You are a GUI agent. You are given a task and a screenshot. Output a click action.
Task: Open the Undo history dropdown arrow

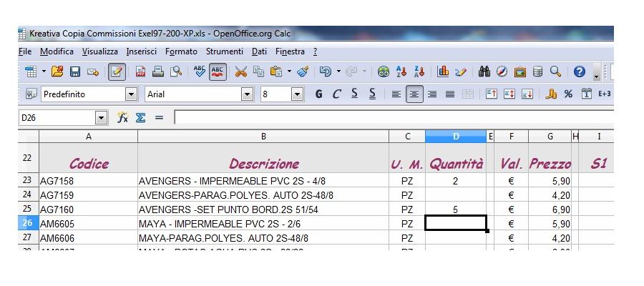point(338,71)
